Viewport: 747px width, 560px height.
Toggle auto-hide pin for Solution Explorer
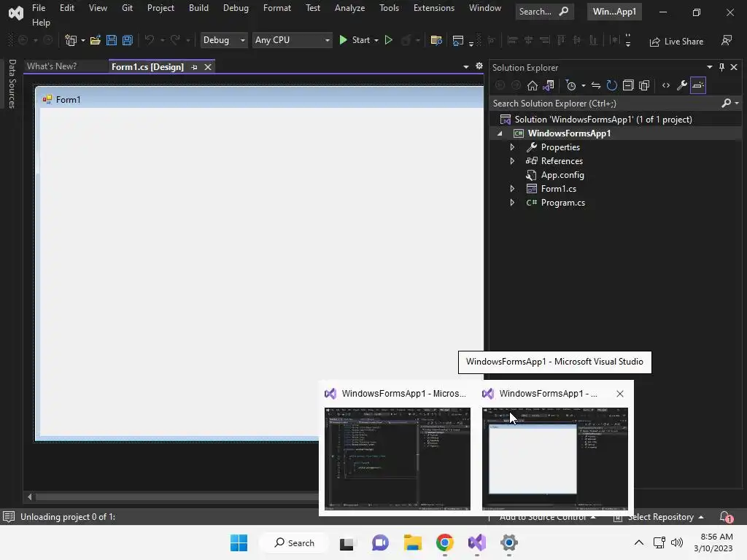(x=721, y=67)
